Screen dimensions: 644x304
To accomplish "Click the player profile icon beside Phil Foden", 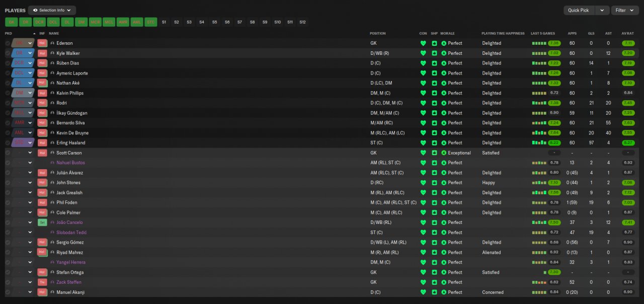I will pos(52,203).
